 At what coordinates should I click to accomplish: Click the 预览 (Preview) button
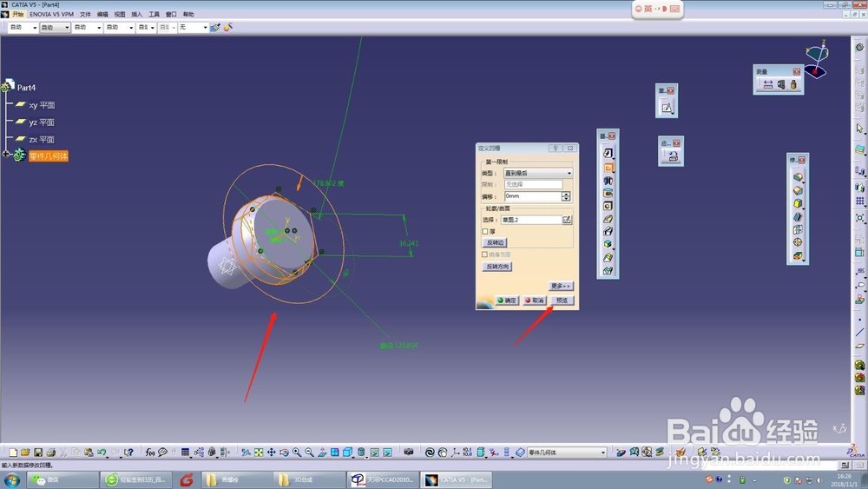point(562,301)
